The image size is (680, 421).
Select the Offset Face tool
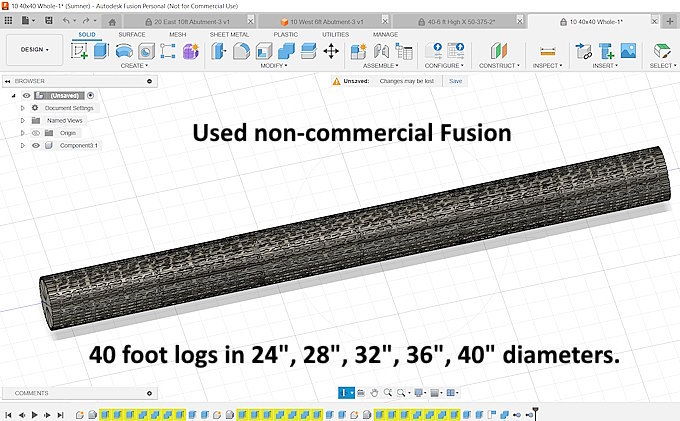pyautogui.click(x=308, y=51)
